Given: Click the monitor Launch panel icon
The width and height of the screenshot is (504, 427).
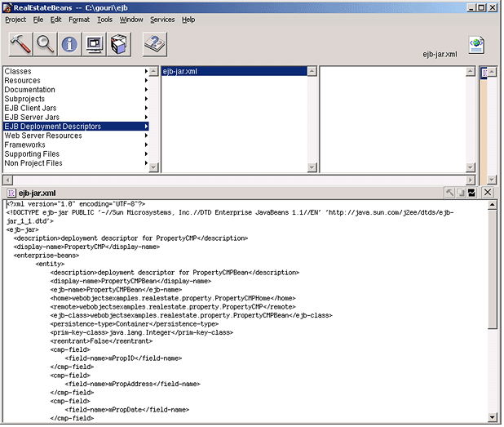Looking at the screenshot, I should click(x=95, y=44).
